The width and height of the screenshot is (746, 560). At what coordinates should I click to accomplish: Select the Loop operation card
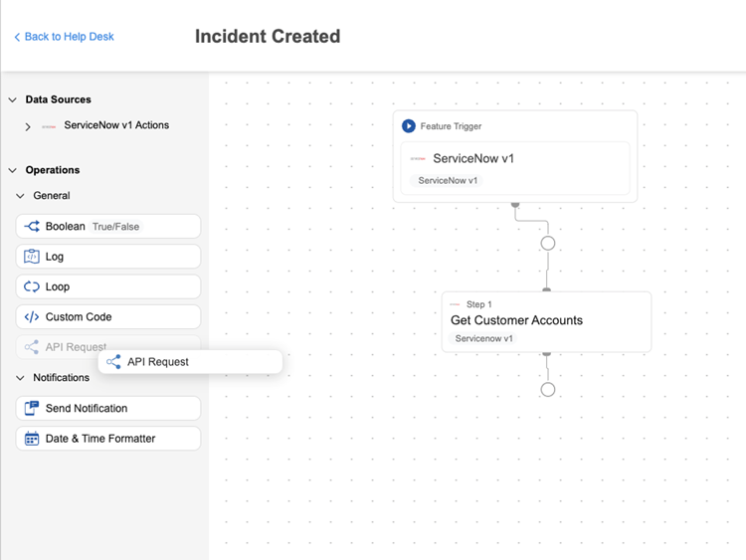tap(108, 286)
